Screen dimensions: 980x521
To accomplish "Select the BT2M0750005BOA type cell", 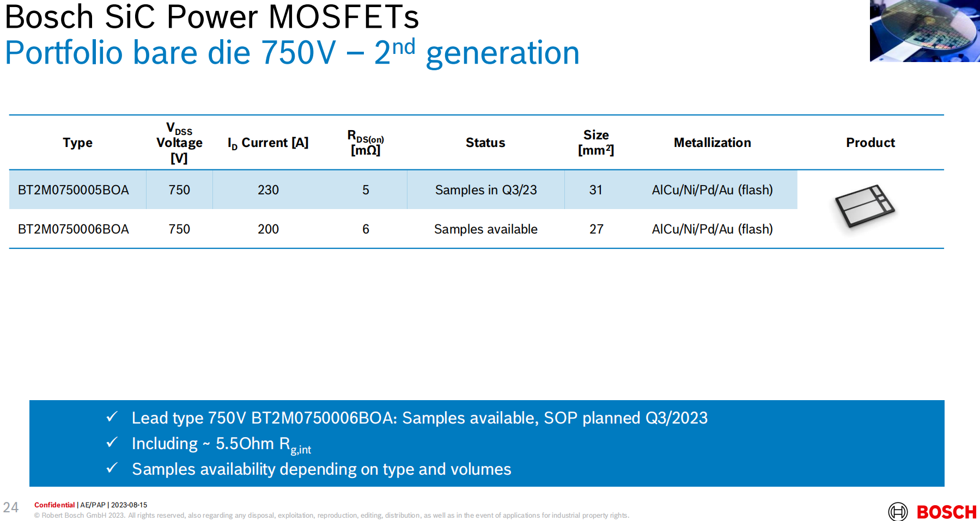I will point(74,190).
